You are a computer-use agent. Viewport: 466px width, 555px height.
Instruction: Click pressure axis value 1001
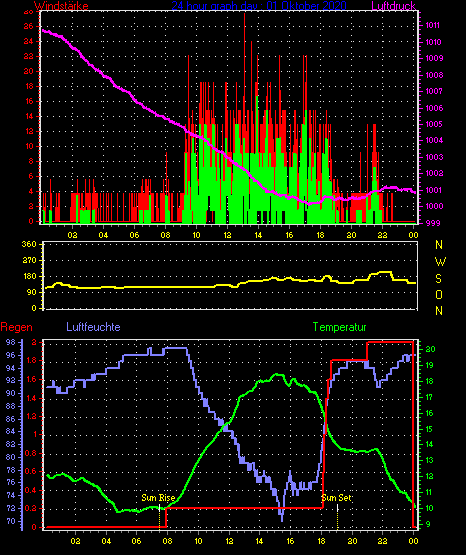(433, 190)
